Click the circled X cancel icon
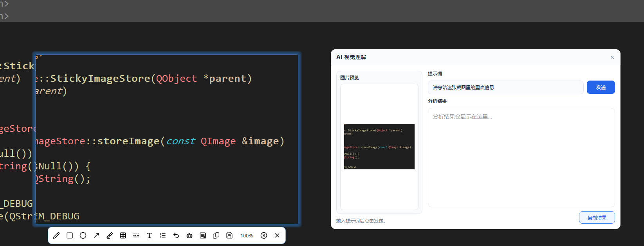The width and height of the screenshot is (644, 246). [264, 235]
